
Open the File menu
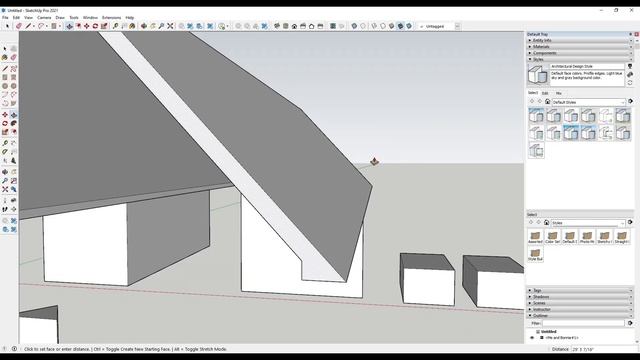pos(5,18)
